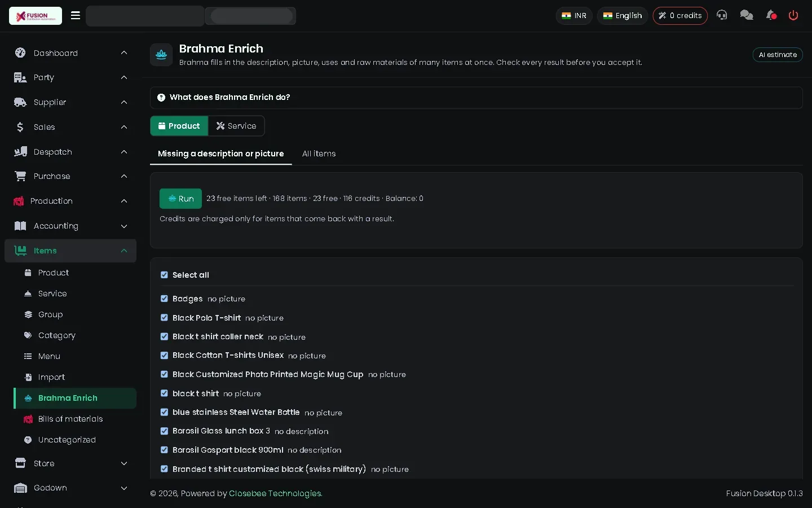Uncheck Borosil Glass lunch box 3 checkbox
The width and height of the screenshot is (812, 508).
(164, 431)
